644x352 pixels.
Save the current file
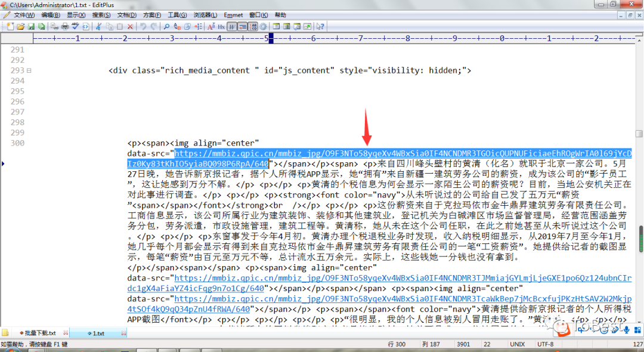pos(31,27)
